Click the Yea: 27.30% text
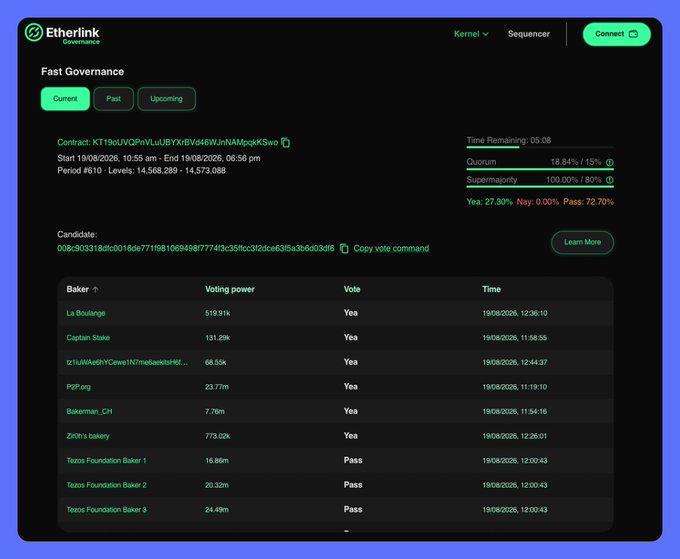This screenshot has width=680, height=559. pyautogui.click(x=490, y=202)
